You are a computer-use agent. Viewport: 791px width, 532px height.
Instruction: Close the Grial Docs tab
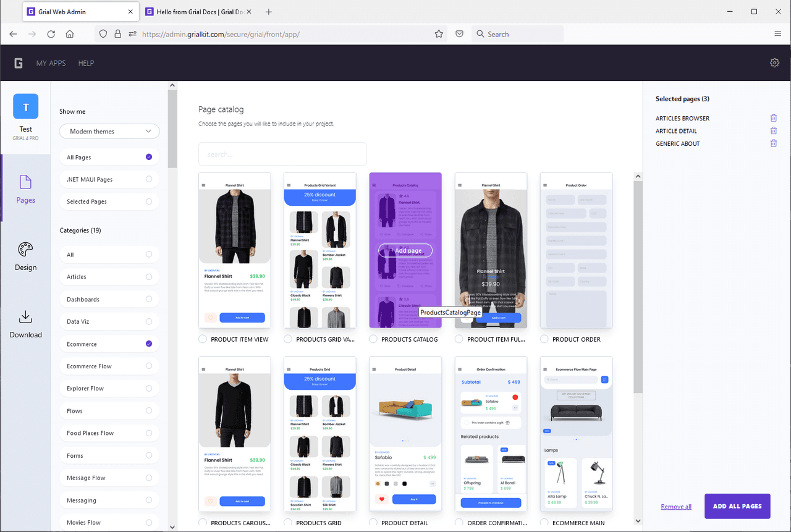pos(250,12)
